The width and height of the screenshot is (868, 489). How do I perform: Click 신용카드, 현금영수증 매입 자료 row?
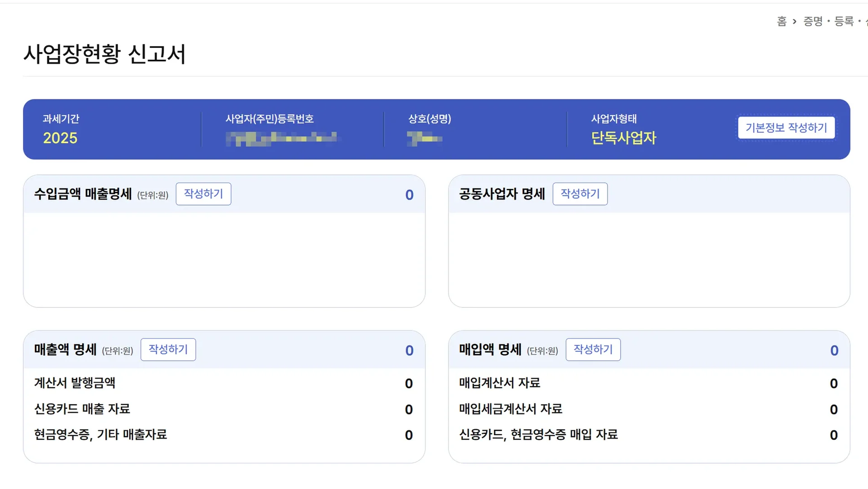tap(538, 435)
